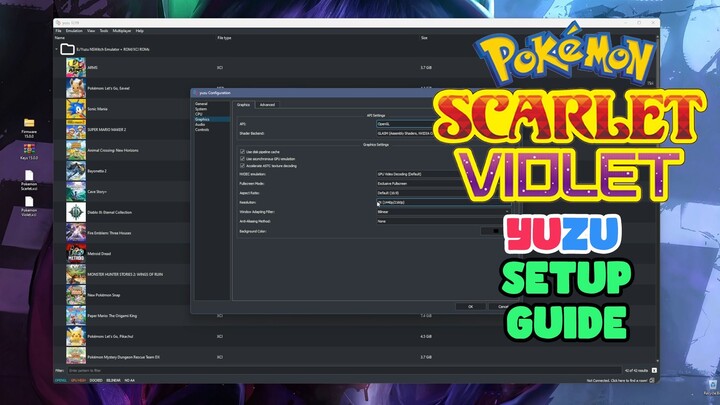Select Pokémon Mystery Dungeon Rescue Team icon
This screenshot has width=720, height=405.
(76, 356)
